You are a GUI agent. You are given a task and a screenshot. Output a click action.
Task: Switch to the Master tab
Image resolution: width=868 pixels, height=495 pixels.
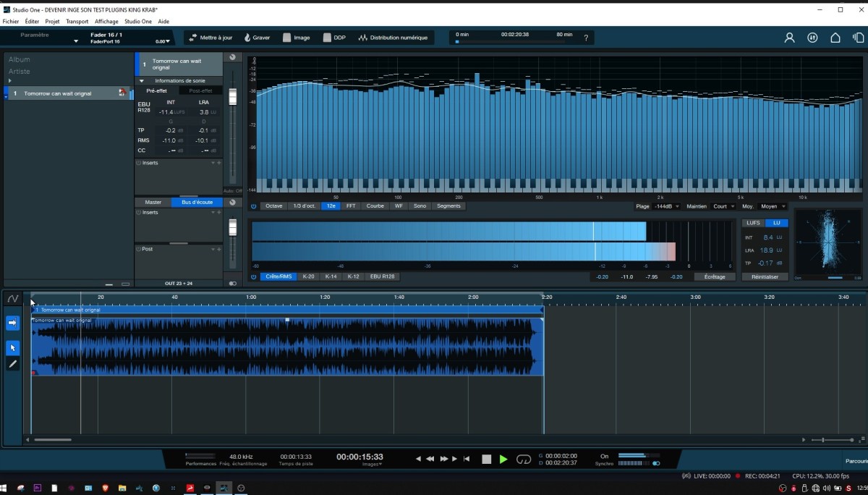tap(153, 202)
